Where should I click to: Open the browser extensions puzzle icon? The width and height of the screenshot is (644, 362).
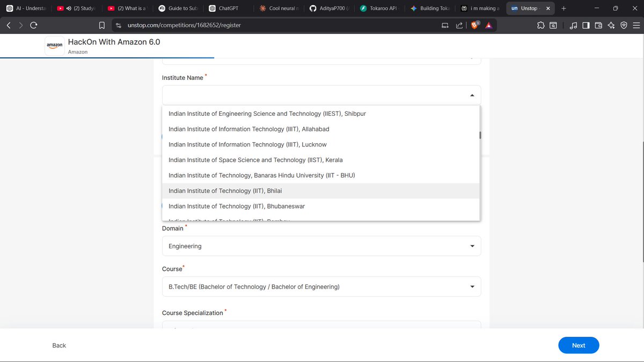[541, 25]
